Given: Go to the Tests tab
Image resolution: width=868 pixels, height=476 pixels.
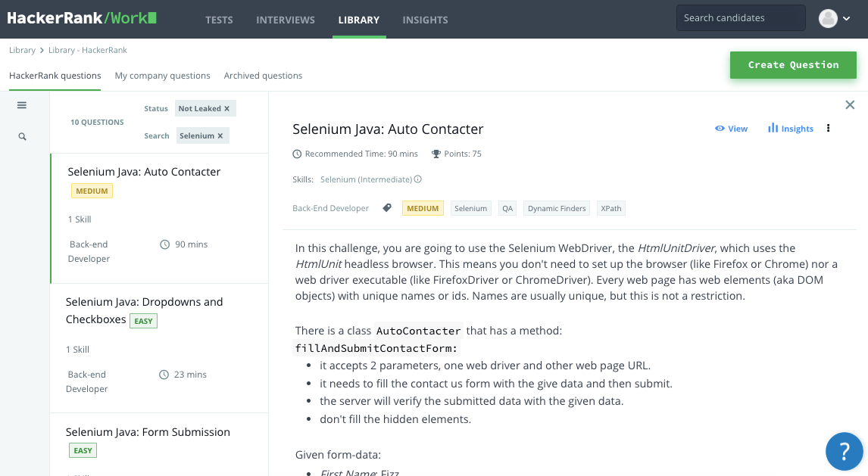Looking at the screenshot, I should point(219,20).
